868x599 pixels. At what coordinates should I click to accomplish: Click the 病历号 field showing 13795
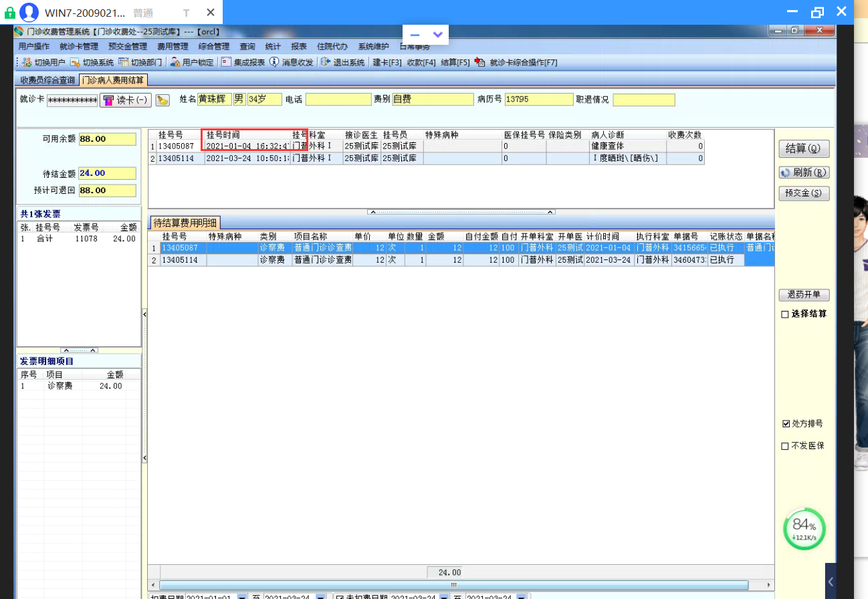(539, 100)
